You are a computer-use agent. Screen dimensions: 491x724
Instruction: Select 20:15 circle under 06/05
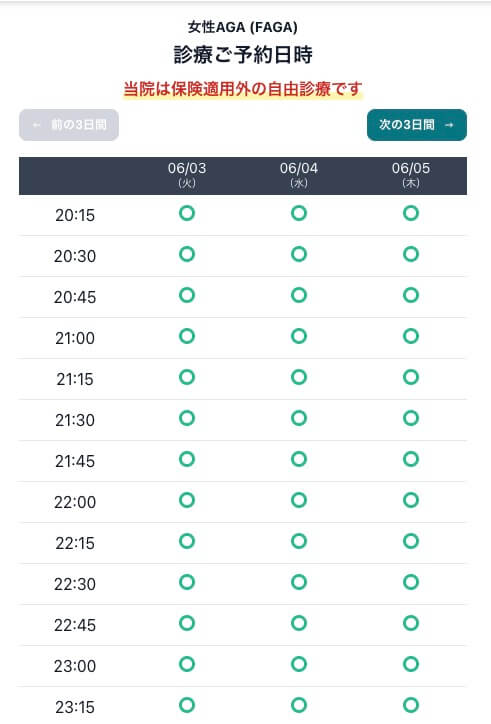[x=411, y=213]
